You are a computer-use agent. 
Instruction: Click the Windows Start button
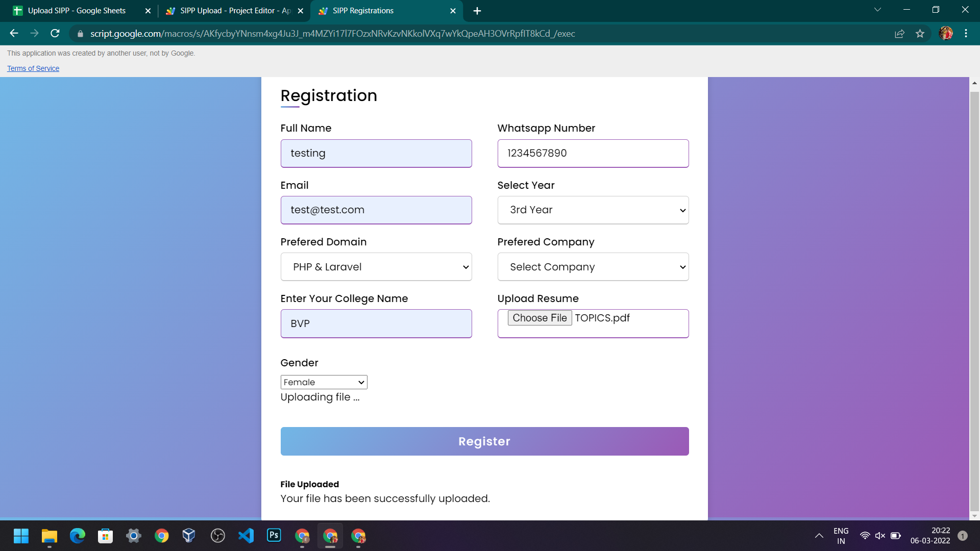21,536
